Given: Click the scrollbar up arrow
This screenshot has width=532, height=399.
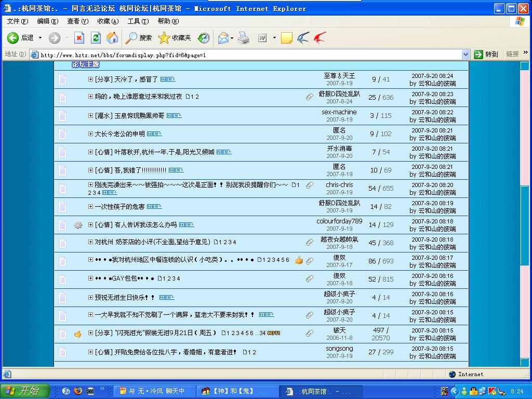Looking at the screenshot, I should pyautogui.click(x=525, y=65).
